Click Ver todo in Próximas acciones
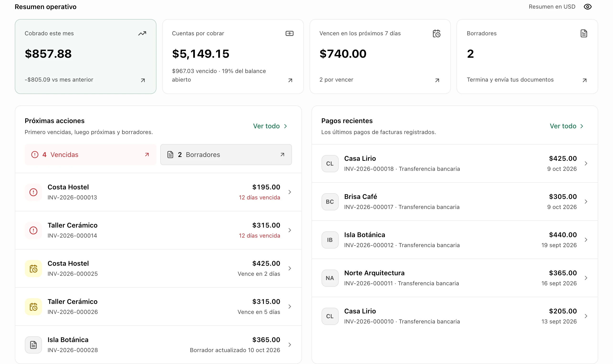The image size is (613, 364). [270, 126]
